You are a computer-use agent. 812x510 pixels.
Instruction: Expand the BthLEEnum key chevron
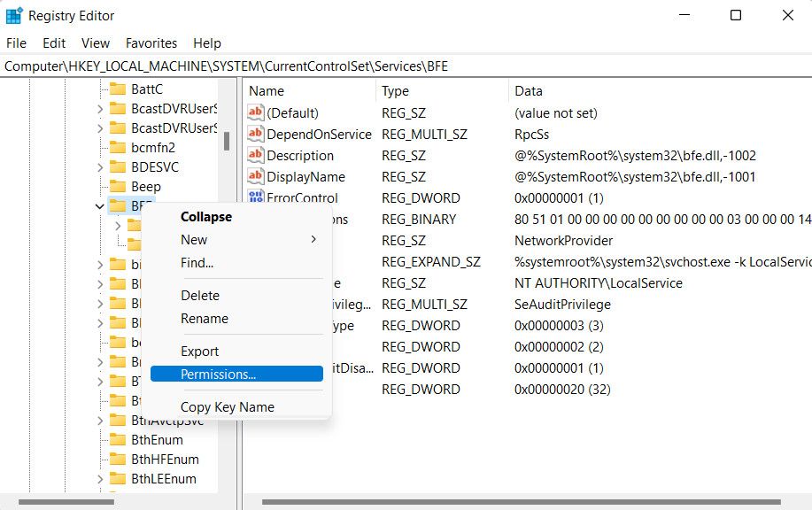click(100, 479)
